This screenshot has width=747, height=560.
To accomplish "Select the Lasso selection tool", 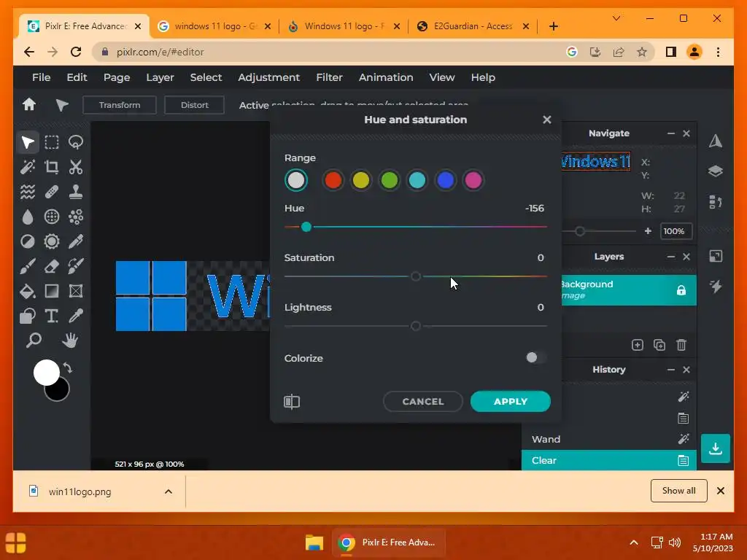I will [76, 142].
